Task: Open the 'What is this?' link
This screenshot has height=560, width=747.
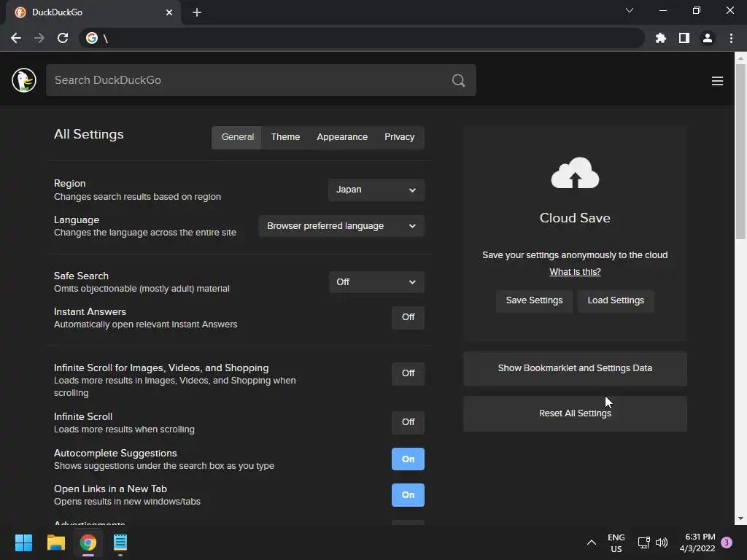Action: click(575, 272)
